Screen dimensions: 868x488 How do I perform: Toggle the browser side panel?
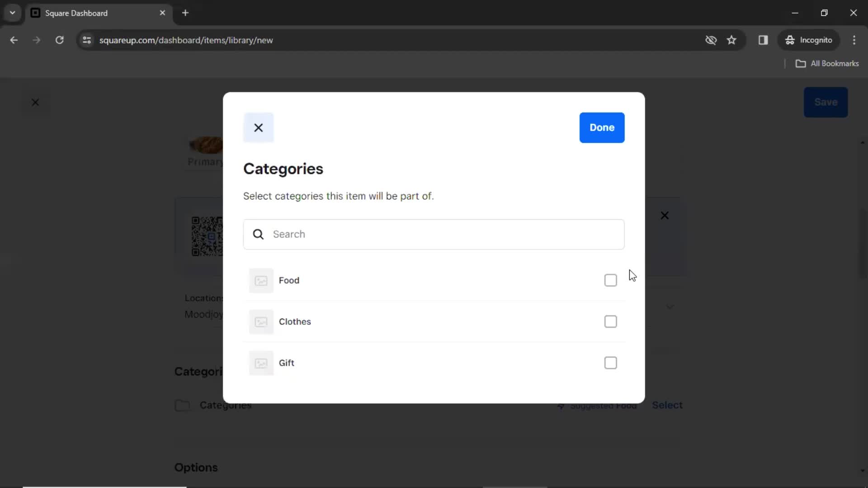pos(763,40)
